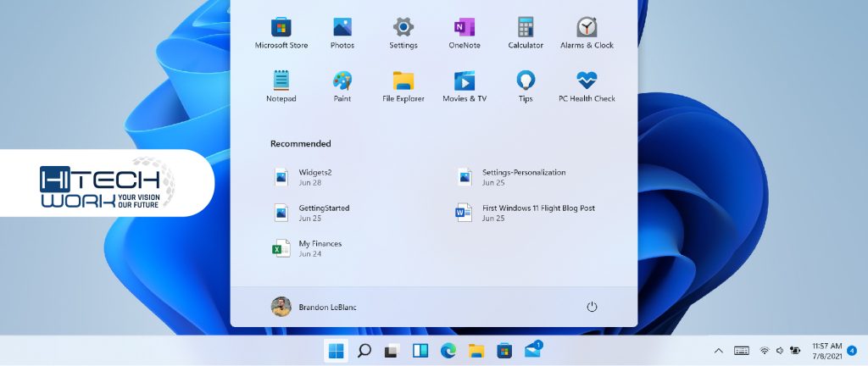
Task: Click the battery tray icon
Action: (795, 351)
